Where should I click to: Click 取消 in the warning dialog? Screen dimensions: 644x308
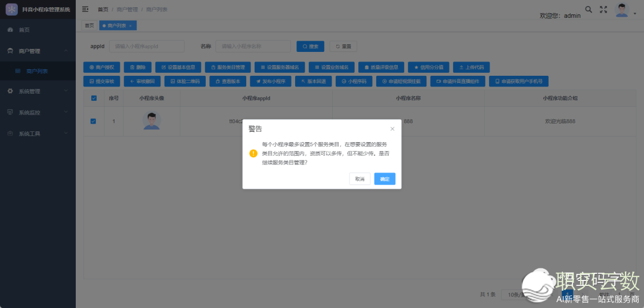coord(360,179)
